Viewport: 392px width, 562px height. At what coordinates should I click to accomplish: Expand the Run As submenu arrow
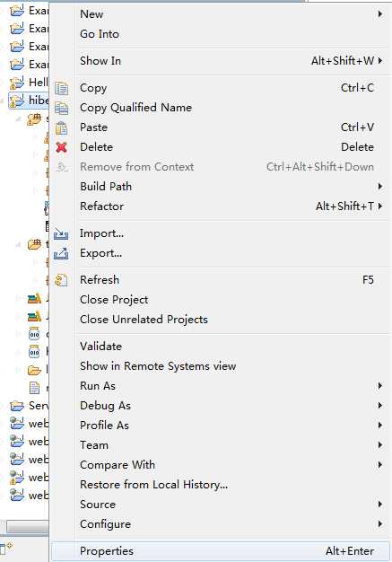coord(379,386)
